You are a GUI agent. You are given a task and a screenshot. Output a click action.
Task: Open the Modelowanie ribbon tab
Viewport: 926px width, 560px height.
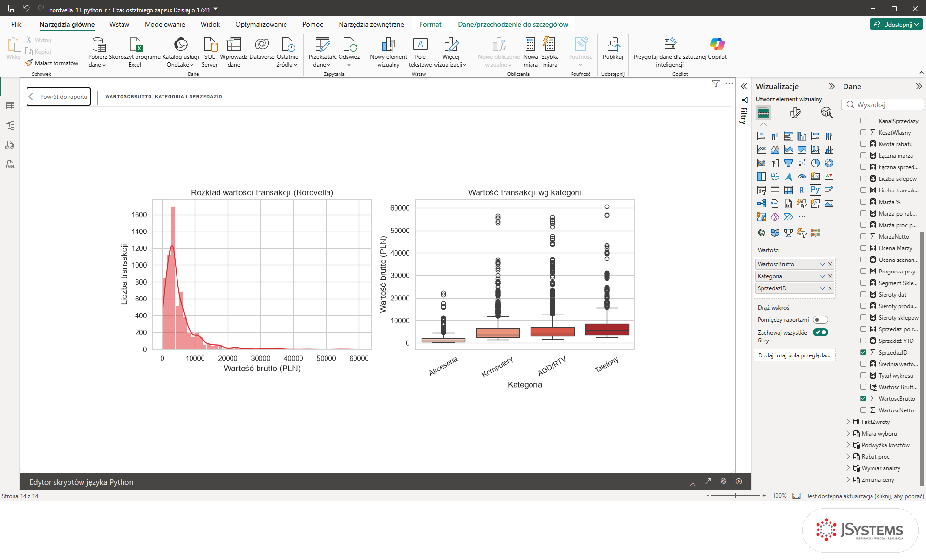tap(165, 24)
